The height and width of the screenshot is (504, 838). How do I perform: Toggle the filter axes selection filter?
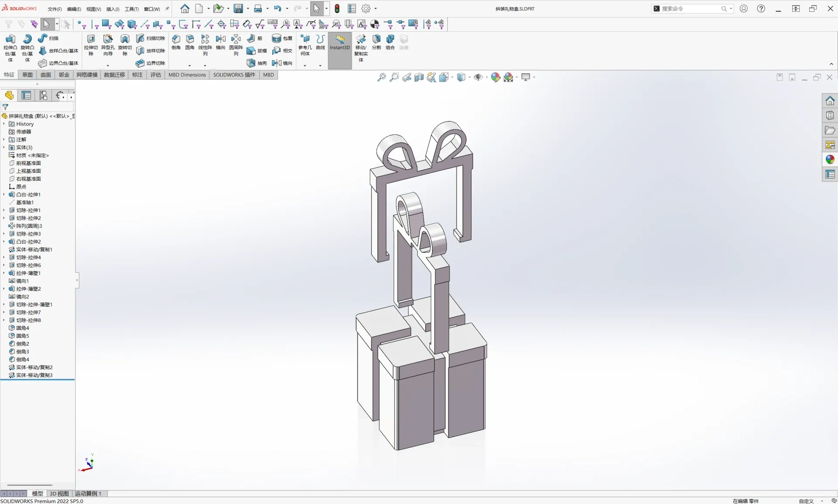coord(145,24)
